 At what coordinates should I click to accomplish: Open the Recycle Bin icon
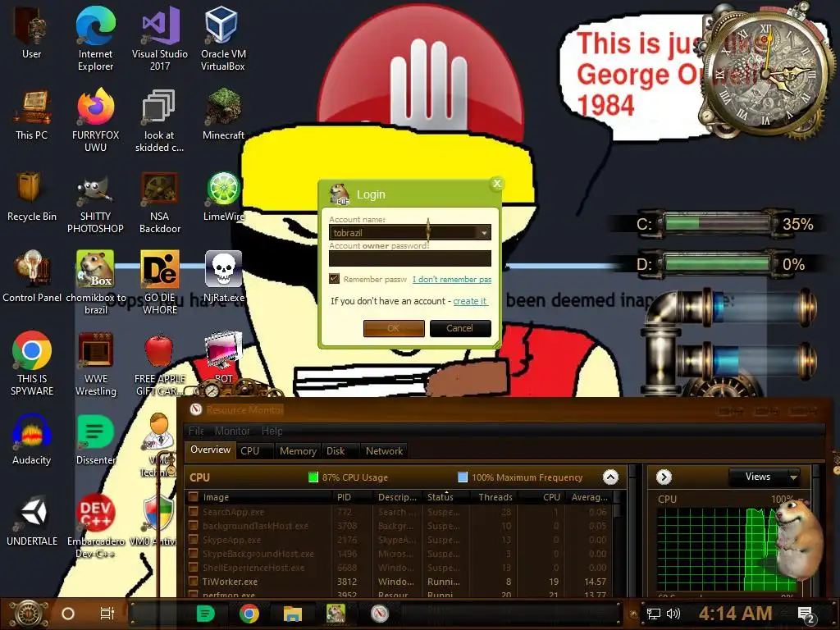[31, 195]
